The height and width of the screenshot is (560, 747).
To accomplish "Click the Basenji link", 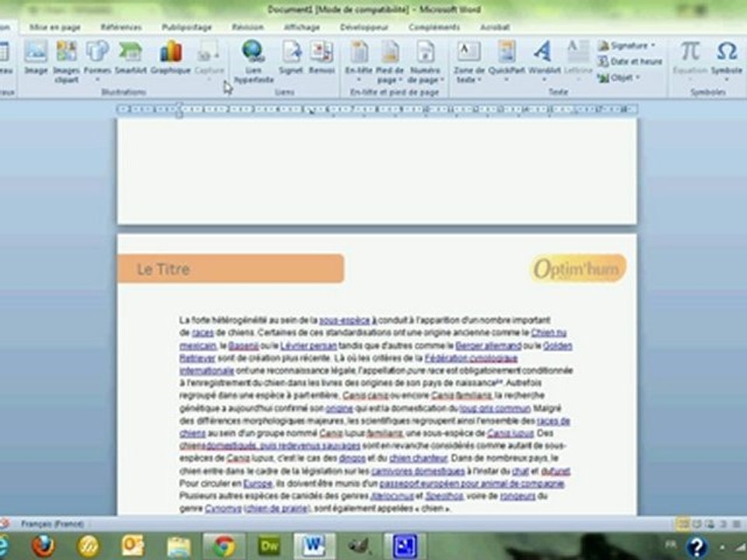I will tap(243, 345).
